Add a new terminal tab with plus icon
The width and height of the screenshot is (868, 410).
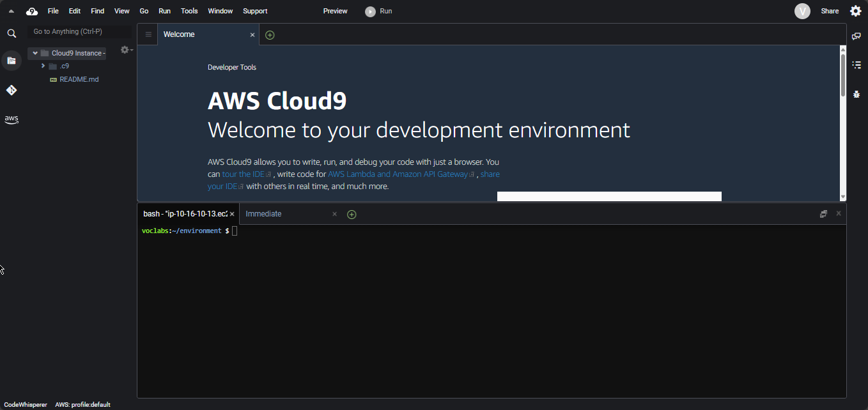(x=352, y=215)
